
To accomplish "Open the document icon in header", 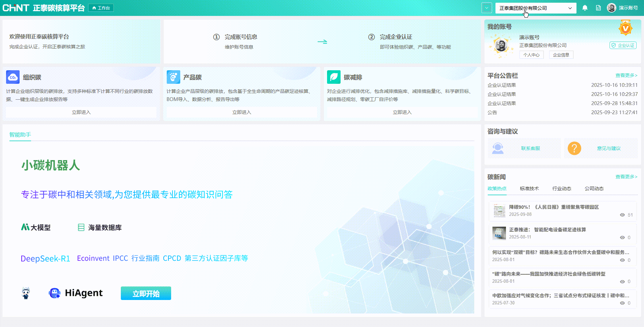I will coord(598,8).
